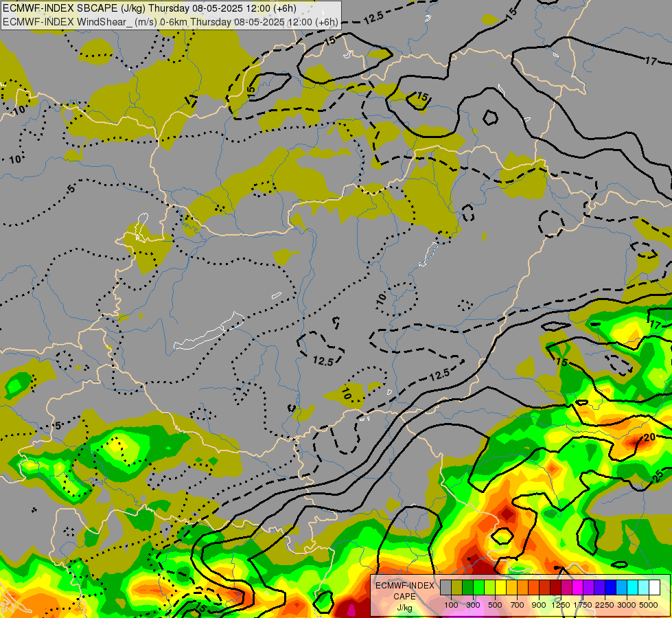Select the dark green CAPE legend swatch
This screenshot has height=618, width=672.
tap(468, 587)
